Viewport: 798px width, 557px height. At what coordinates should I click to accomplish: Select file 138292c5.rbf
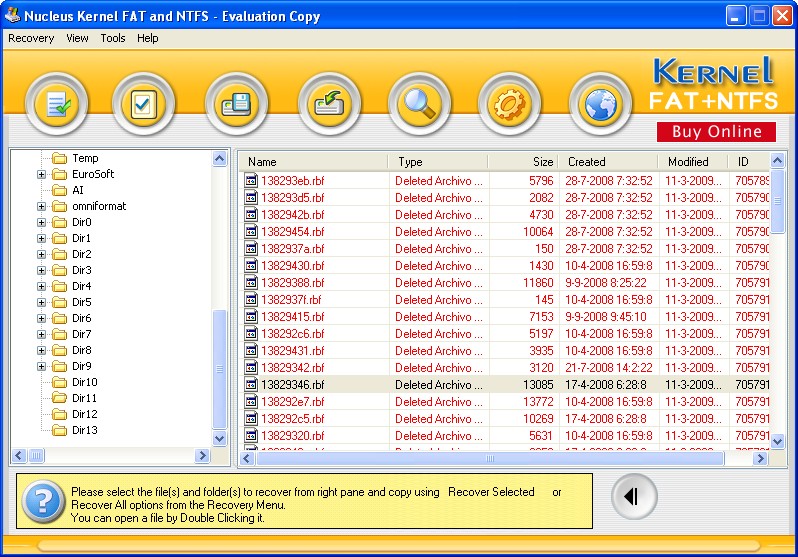[293, 419]
